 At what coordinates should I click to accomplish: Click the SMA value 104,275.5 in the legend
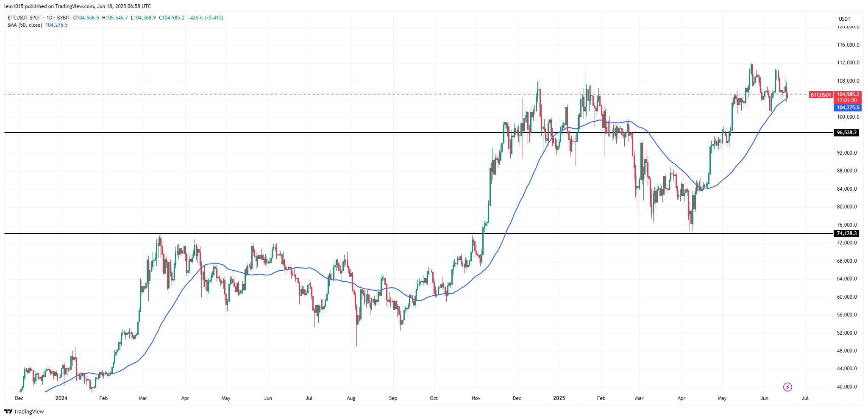[56, 25]
